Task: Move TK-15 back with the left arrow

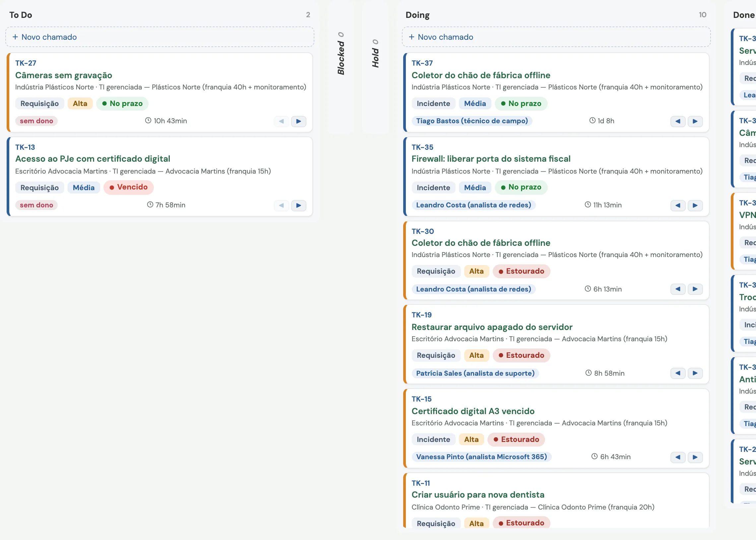Action: click(678, 457)
